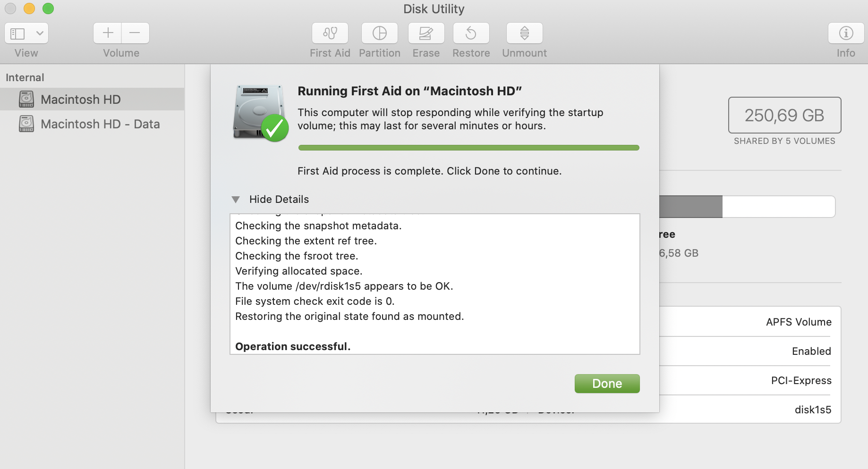Click the 'APFS Volume' info value
The width and height of the screenshot is (868, 469).
click(799, 322)
